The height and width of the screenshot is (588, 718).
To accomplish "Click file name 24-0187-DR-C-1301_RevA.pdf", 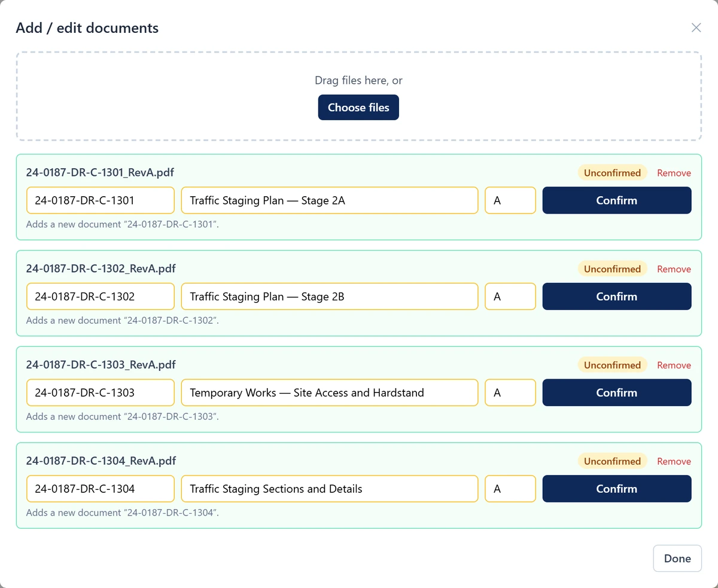I will tap(101, 172).
